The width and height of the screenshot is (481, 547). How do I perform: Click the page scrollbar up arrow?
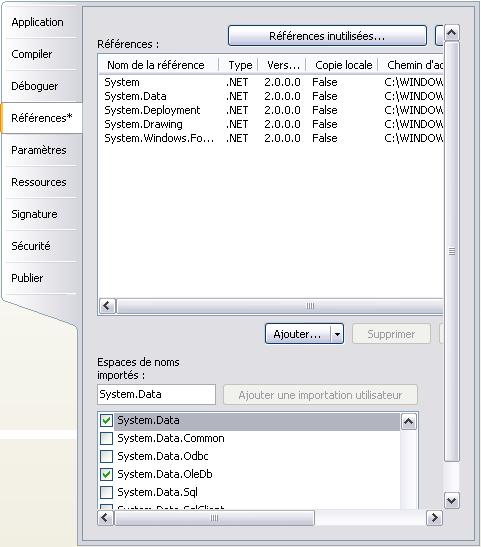[x=452, y=33]
